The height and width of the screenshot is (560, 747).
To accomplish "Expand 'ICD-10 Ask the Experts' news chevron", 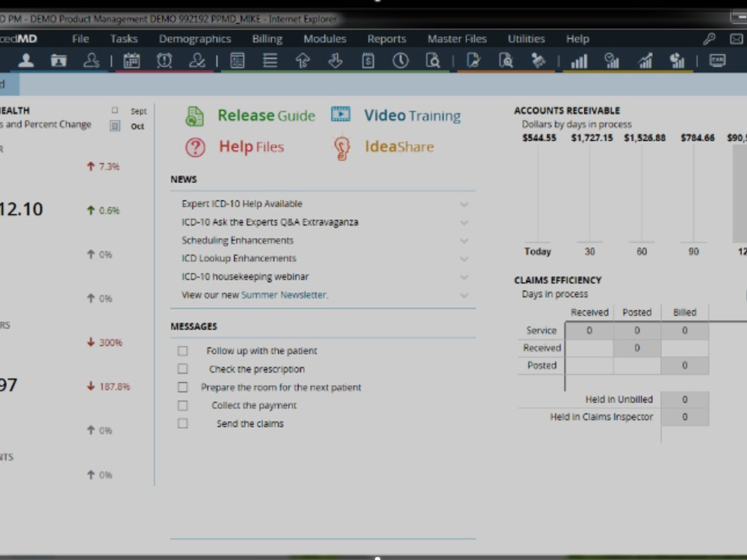I will pos(464,223).
